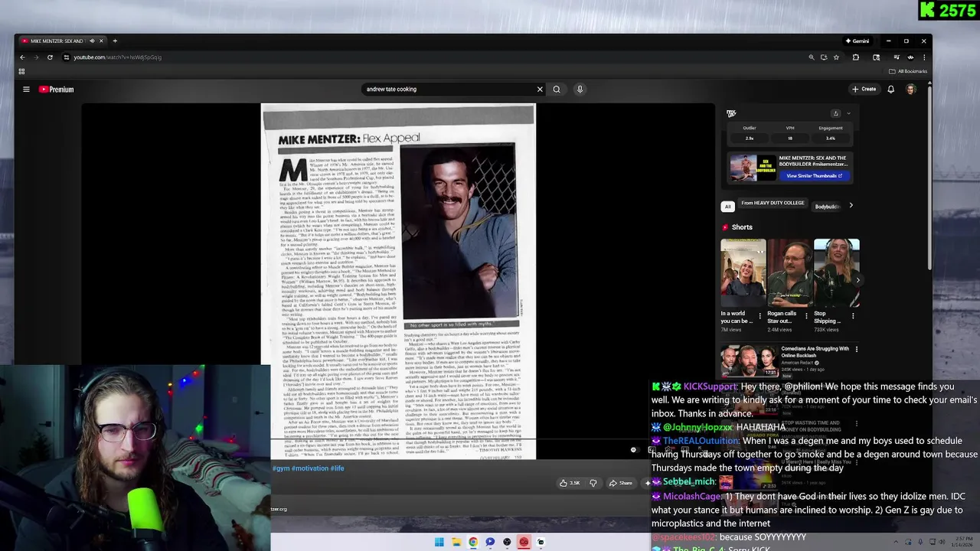Viewport: 980px width, 551px height.
Task: Reload the page with the refresh icon
Action: pyautogui.click(x=50, y=57)
